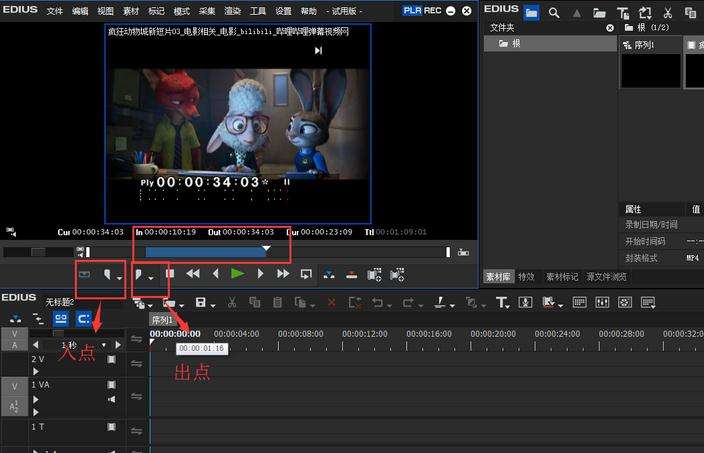Switch to the 特效 tab

click(526, 277)
